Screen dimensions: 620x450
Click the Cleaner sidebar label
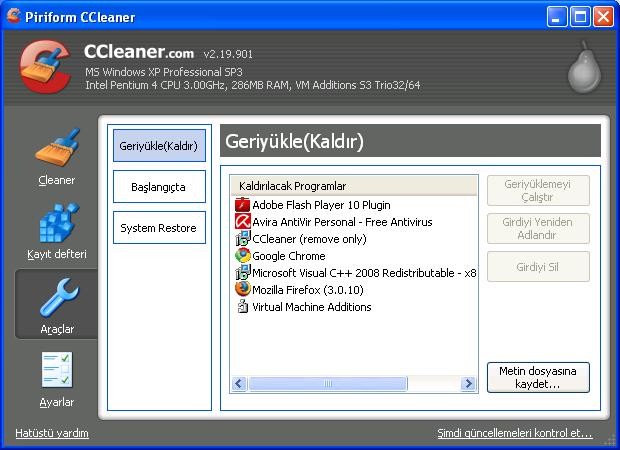click(57, 180)
